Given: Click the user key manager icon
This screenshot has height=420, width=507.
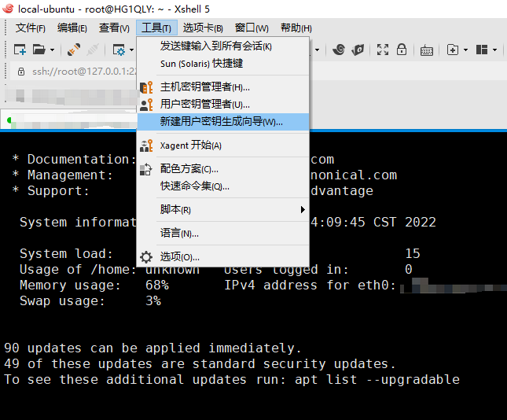Looking at the screenshot, I should pyautogui.click(x=146, y=105).
